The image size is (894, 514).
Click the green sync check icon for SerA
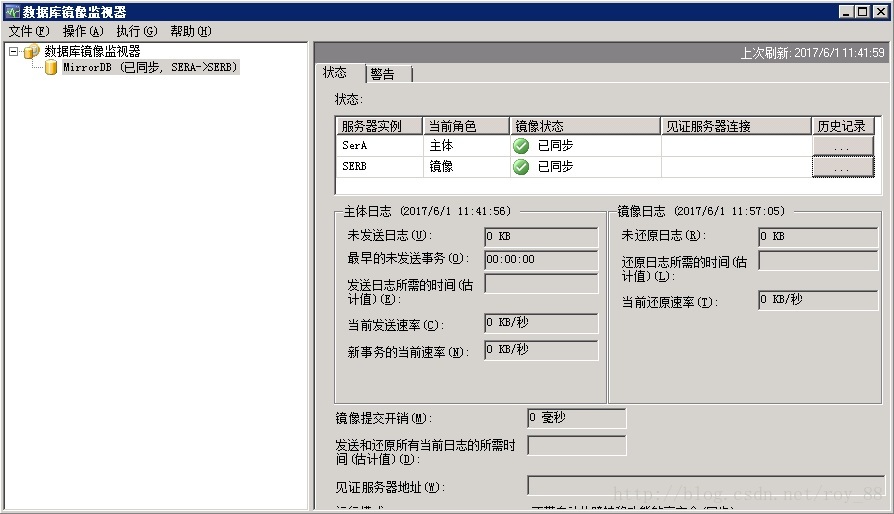click(x=521, y=146)
